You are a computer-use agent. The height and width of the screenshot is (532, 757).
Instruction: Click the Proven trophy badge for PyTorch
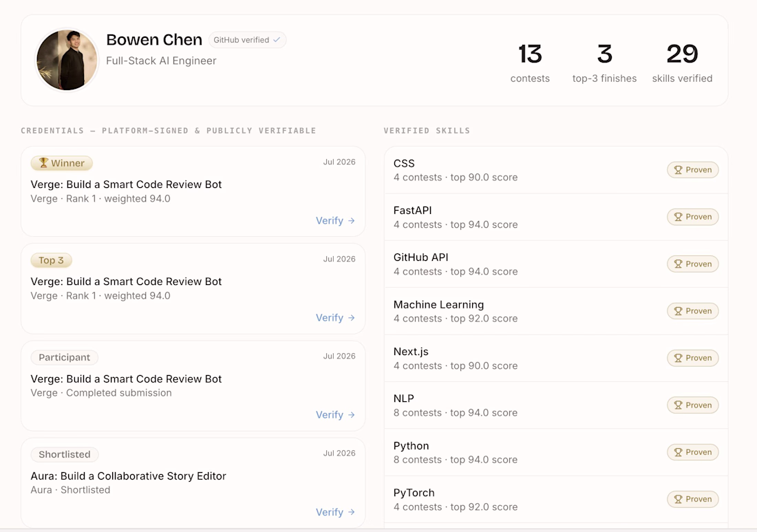(x=693, y=499)
